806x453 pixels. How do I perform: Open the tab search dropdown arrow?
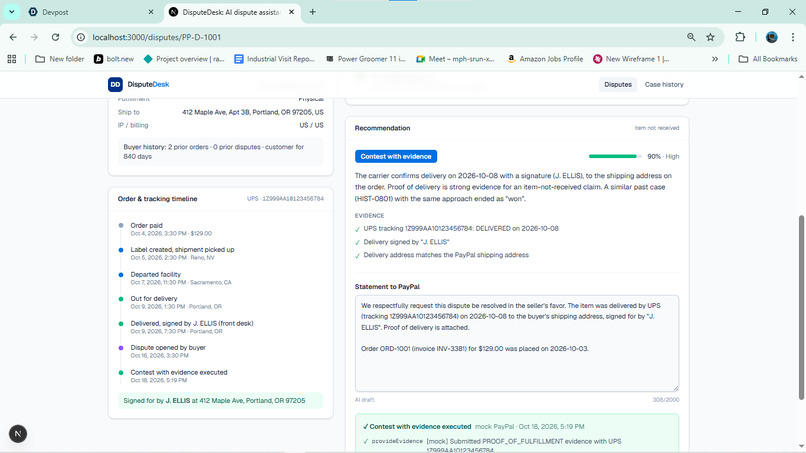tap(11, 11)
